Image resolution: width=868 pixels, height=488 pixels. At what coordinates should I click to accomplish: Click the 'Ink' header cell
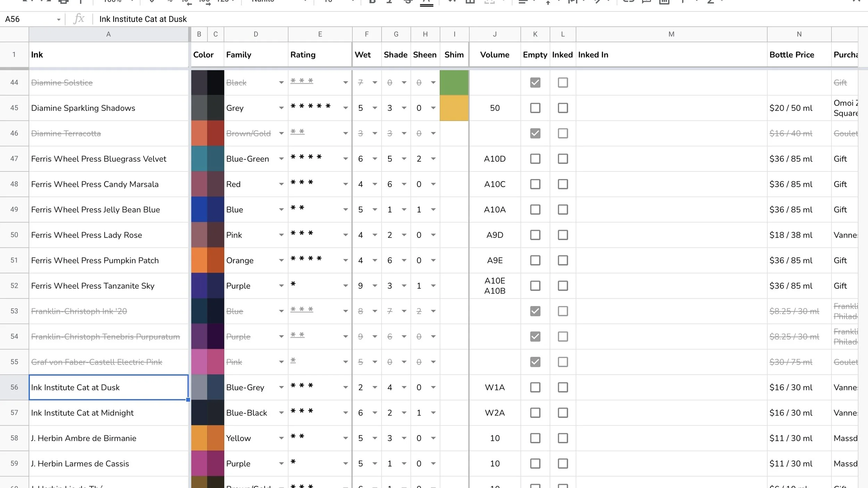click(x=108, y=54)
